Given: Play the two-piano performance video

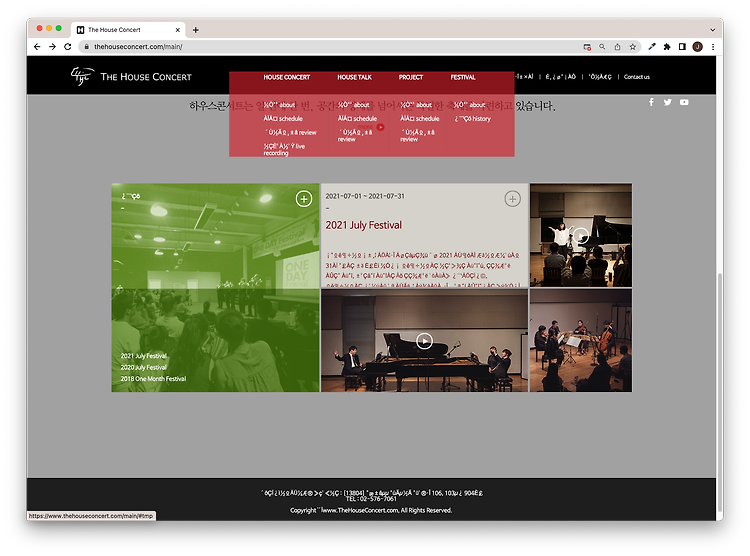Looking at the screenshot, I should coord(424,341).
